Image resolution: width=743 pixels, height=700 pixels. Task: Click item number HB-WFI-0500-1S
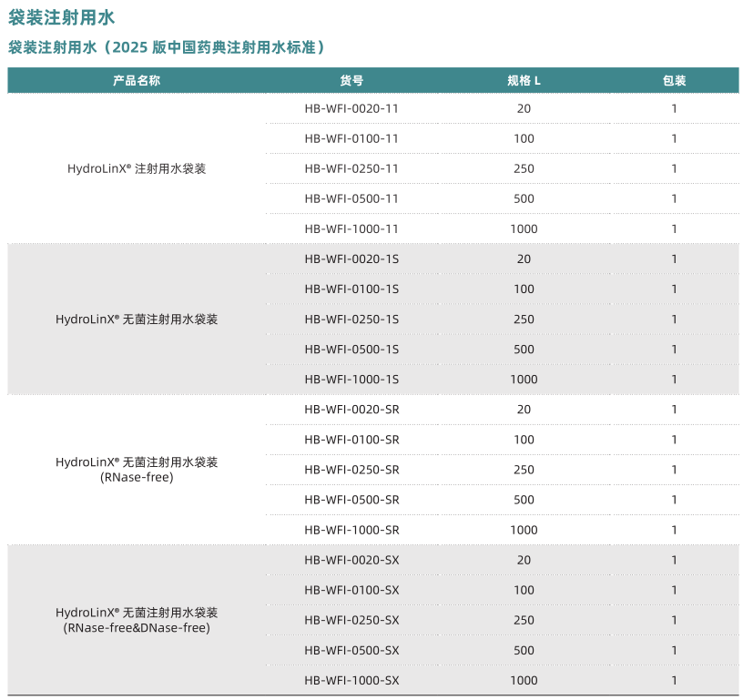[x=351, y=350]
